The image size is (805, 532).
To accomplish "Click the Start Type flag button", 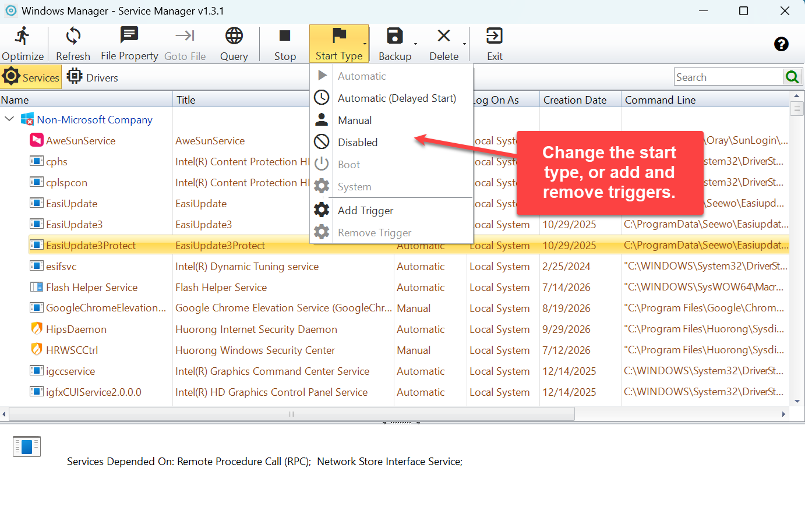I will pos(339,44).
